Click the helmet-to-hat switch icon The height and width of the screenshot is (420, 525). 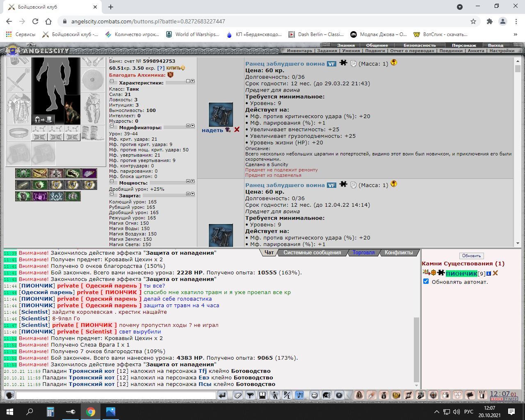click(44, 119)
